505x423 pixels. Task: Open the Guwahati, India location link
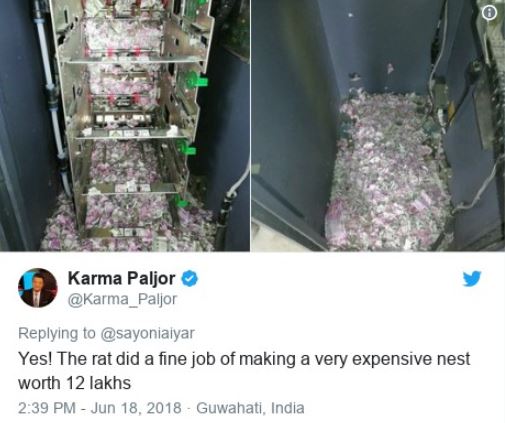[250, 408]
